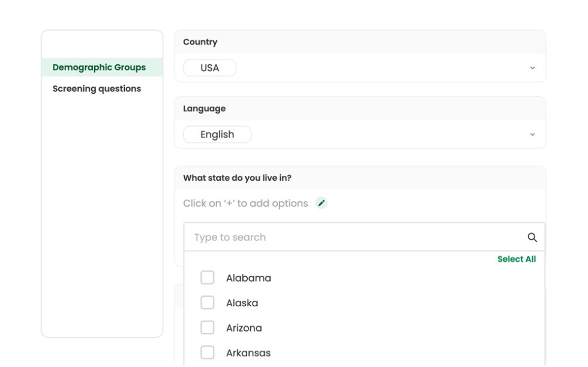Image resolution: width=588 pixels, height=367 pixels.
Task: Select the Alabama label in the state list
Action: coord(248,278)
